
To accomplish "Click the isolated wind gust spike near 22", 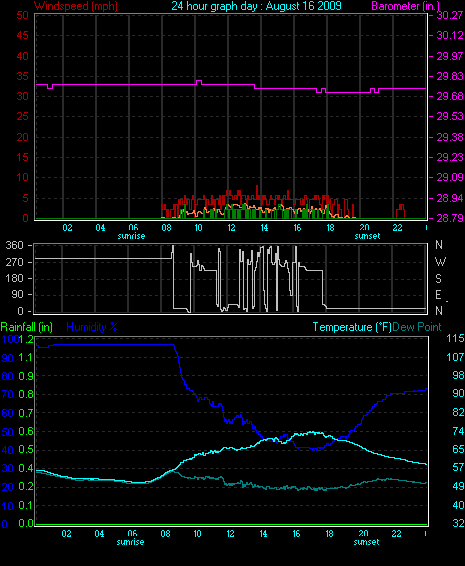I will coord(400,211).
